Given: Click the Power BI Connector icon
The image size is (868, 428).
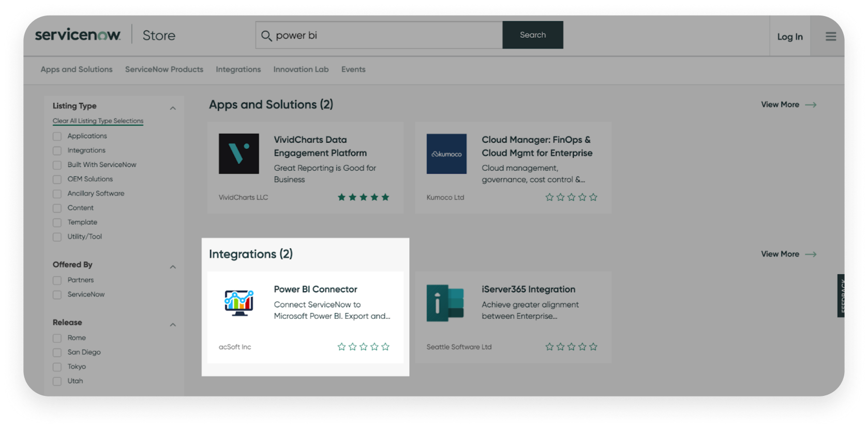Looking at the screenshot, I should click(239, 303).
